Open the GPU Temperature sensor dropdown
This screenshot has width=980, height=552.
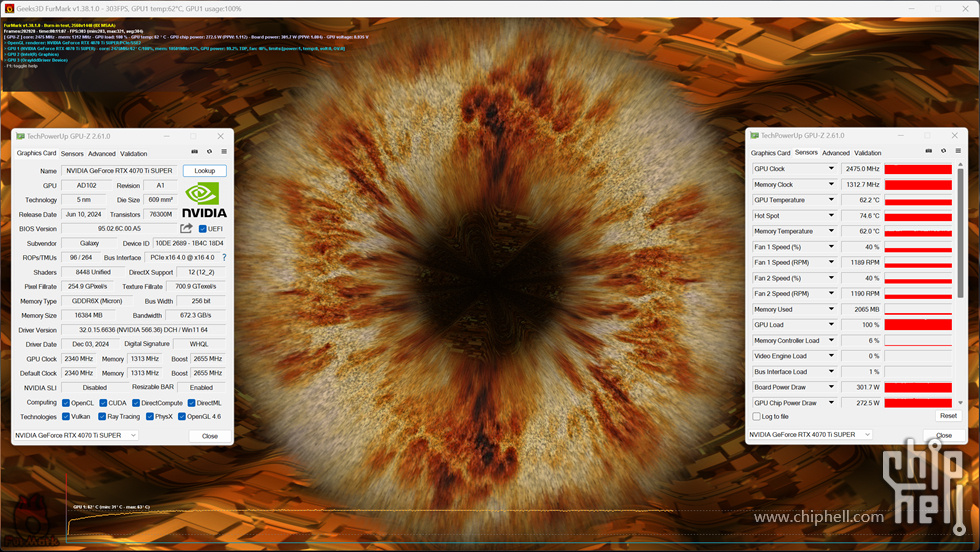pyautogui.click(x=831, y=200)
